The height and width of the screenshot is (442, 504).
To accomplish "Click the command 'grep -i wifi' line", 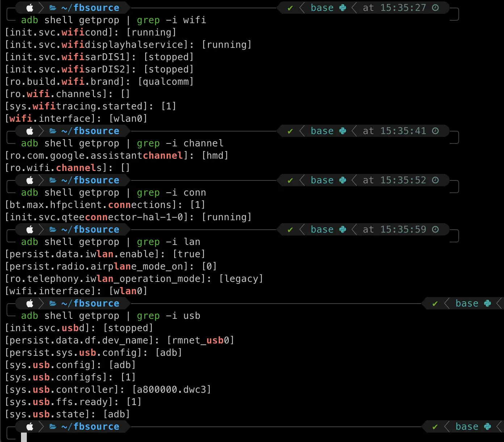I will point(114,20).
